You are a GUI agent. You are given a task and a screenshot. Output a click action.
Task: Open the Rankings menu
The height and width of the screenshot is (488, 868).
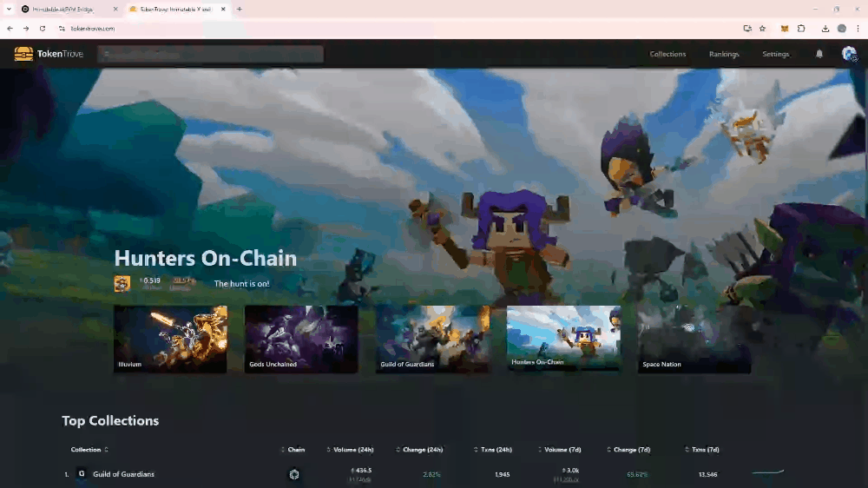pos(724,54)
